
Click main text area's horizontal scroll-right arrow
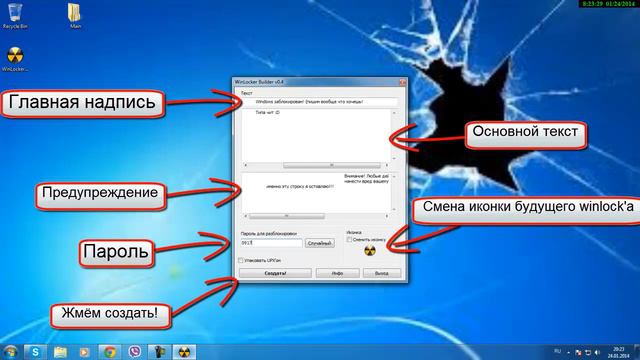tap(387, 165)
